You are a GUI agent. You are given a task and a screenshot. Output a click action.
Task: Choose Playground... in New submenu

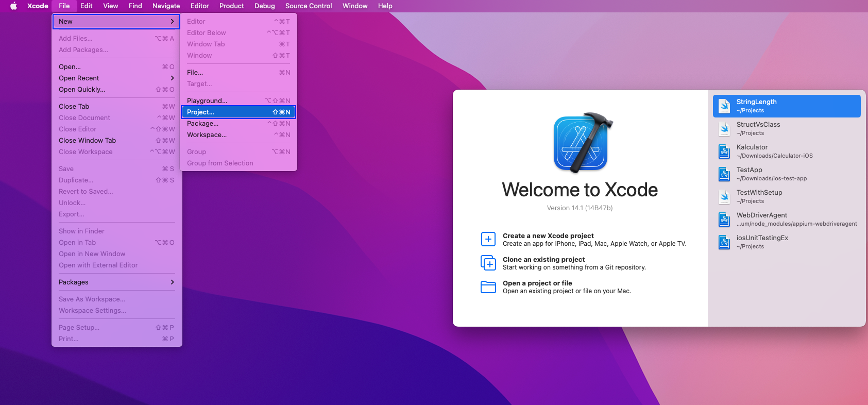click(239, 100)
